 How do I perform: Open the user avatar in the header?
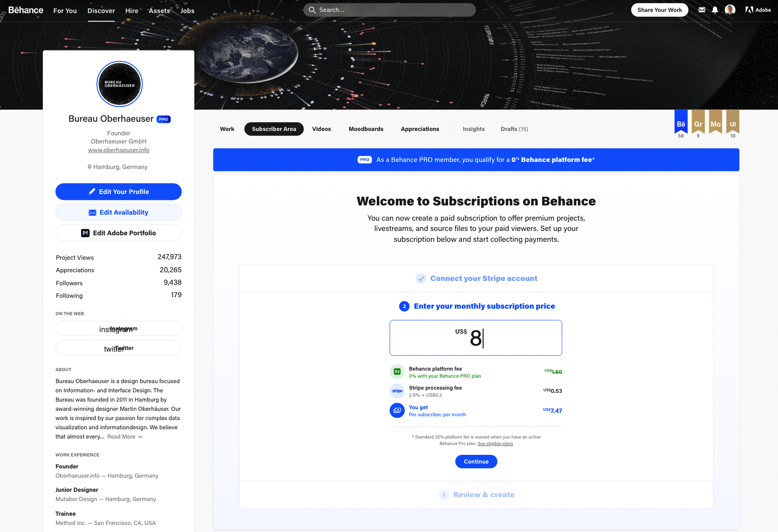[730, 10]
